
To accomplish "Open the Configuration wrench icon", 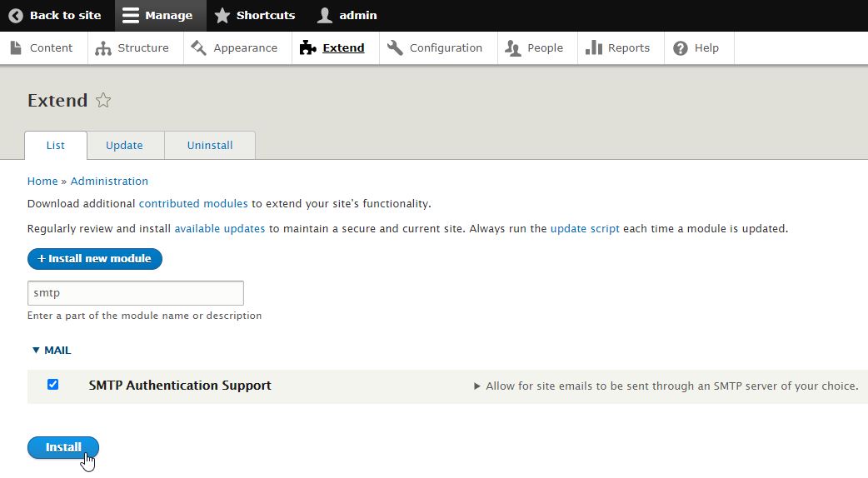I will 396,48.
